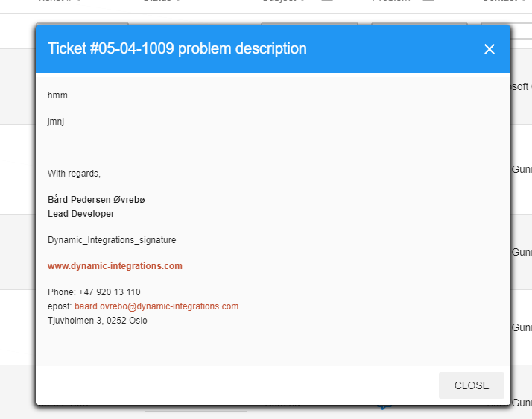Click the text 'With regards,'
Screen dimensions: 532x419
(74, 174)
